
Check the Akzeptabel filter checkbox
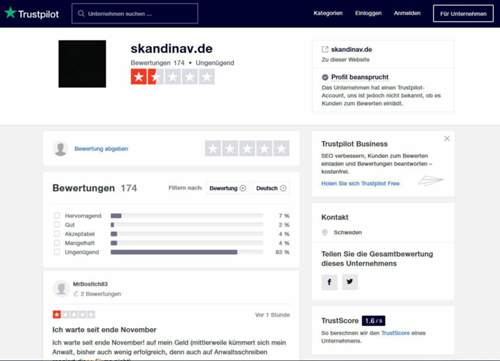pyautogui.click(x=57, y=234)
